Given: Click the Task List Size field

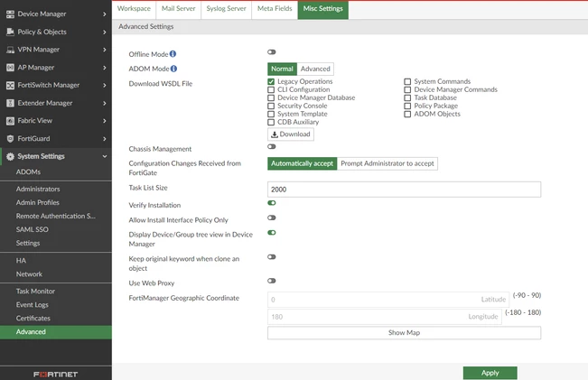Looking at the screenshot, I should click(x=405, y=190).
